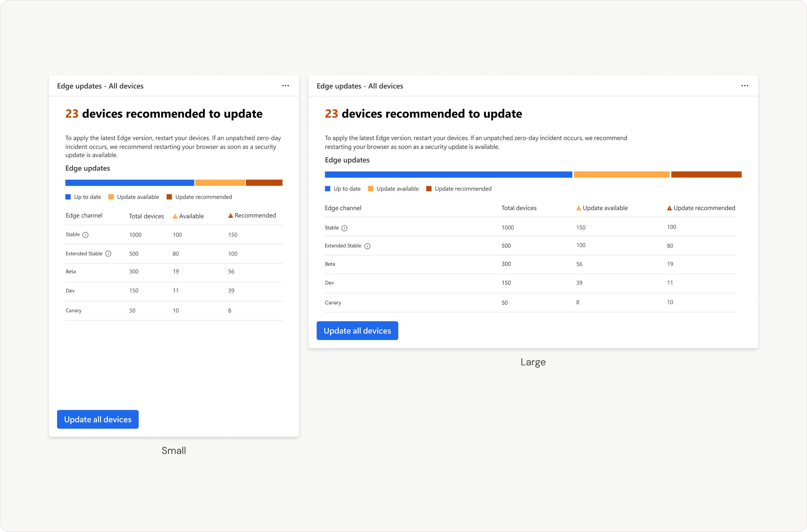Click orange Update available legend swatch in Small card
Screen dimensions: 807x532
(111, 197)
